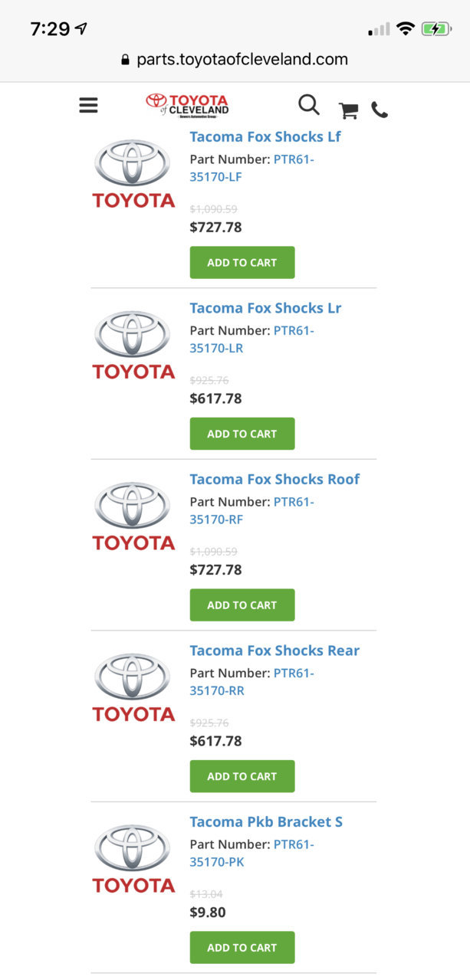Viewport: 470px width, 980px height.
Task: Click the Toyota of Cleveland logo
Action: [188, 105]
